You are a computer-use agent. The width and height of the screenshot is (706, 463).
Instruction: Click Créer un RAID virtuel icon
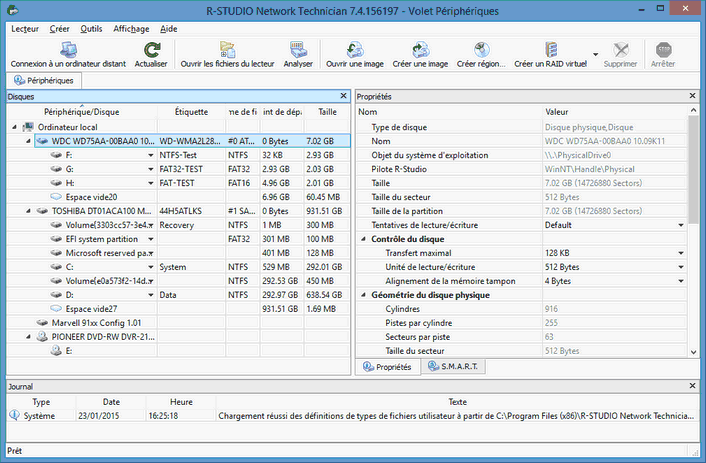551,50
